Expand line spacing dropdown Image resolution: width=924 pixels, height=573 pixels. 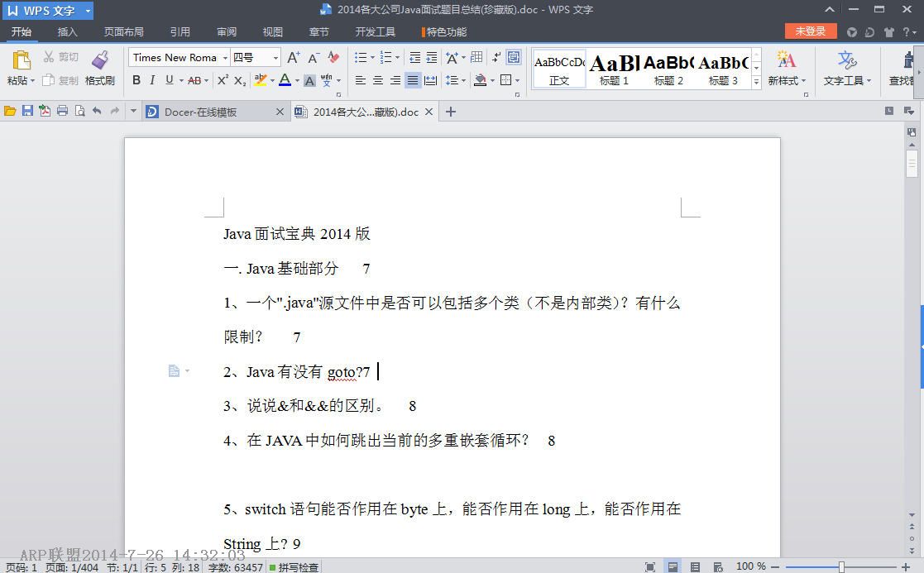pyautogui.click(x=464, y=81)
